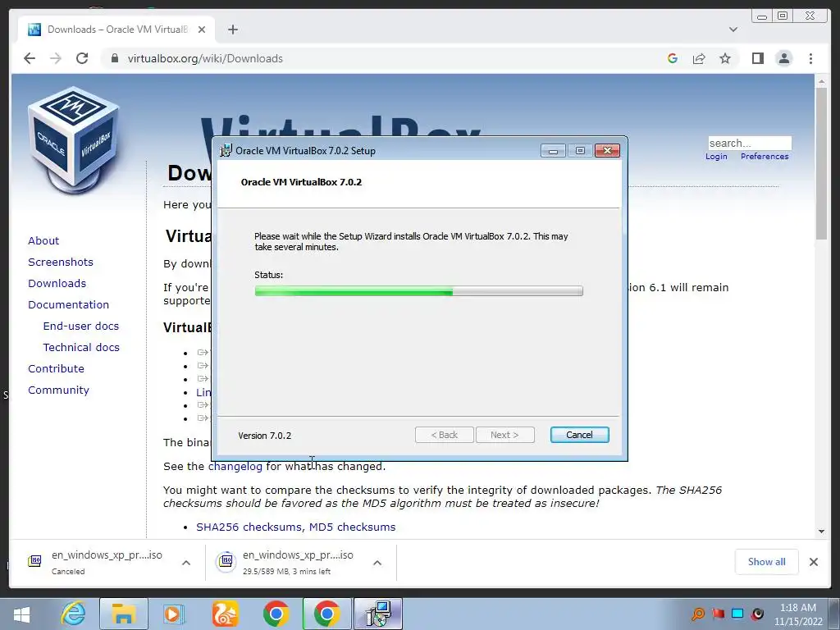Open the MD5 checksums link
Screen dimensions: 840x630
(x=353, y=527)
